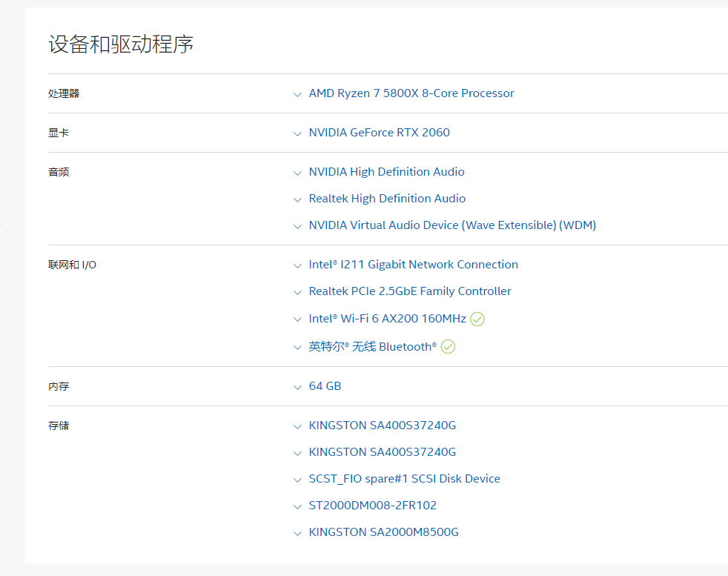Screen dimensions: 728x576
Task: Open Realtek High Definition Audio link
Action: tap(387, 199)
